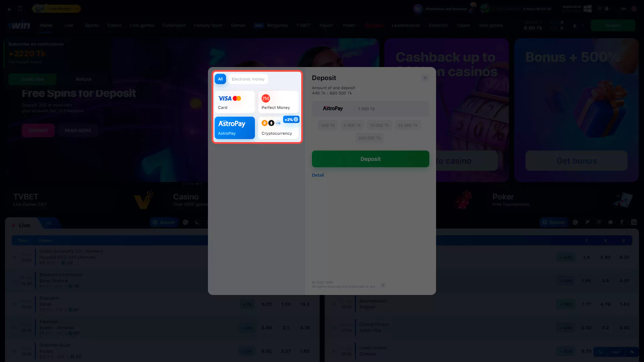
Task: Click the Refuse notification button
Action: click(x=84, y=79)
